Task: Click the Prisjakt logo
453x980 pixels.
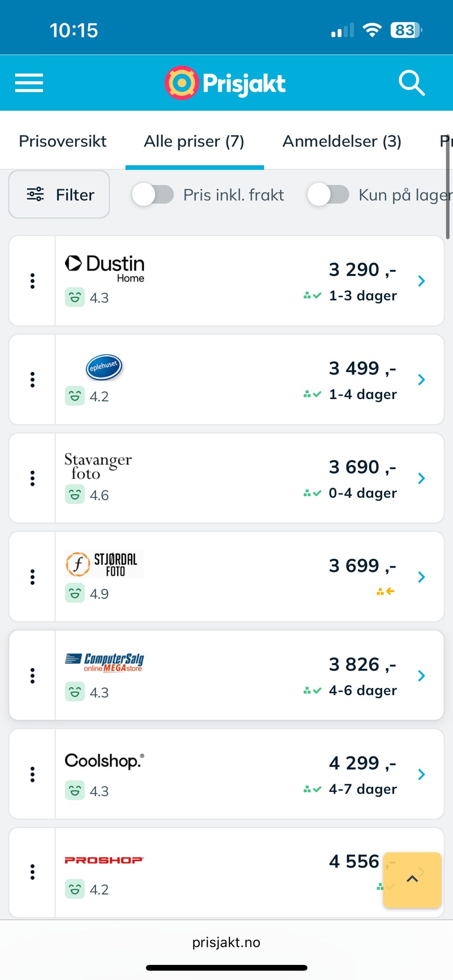Action: tap(226, 83)
